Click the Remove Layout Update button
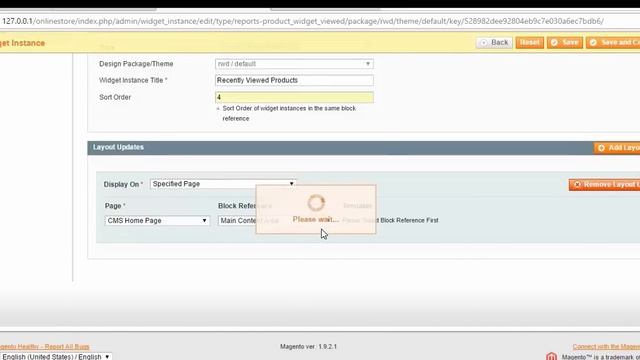640x360 pixels. pyautogui.click(x=604, y=184)
